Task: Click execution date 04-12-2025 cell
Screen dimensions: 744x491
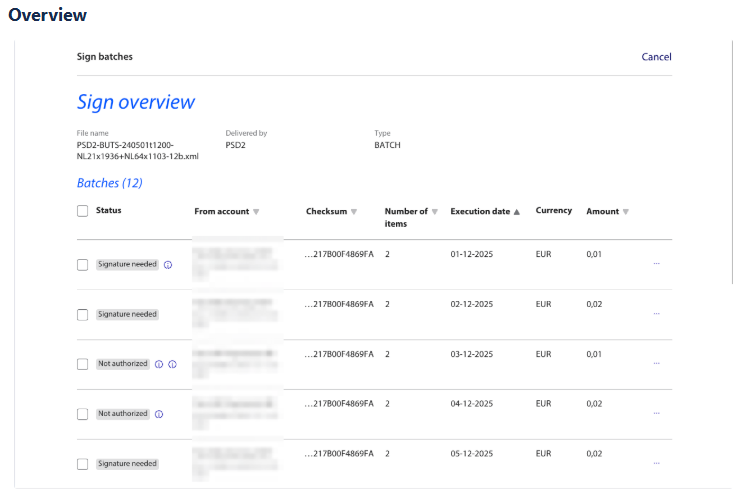Action: point(472,404)
